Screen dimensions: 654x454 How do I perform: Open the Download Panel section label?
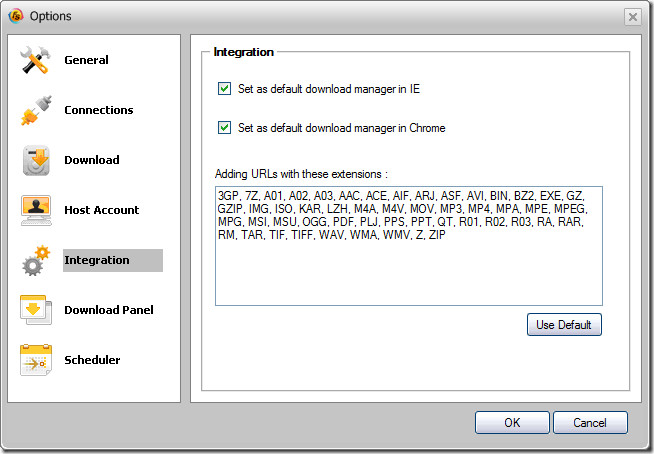click(x=109, y=310)
